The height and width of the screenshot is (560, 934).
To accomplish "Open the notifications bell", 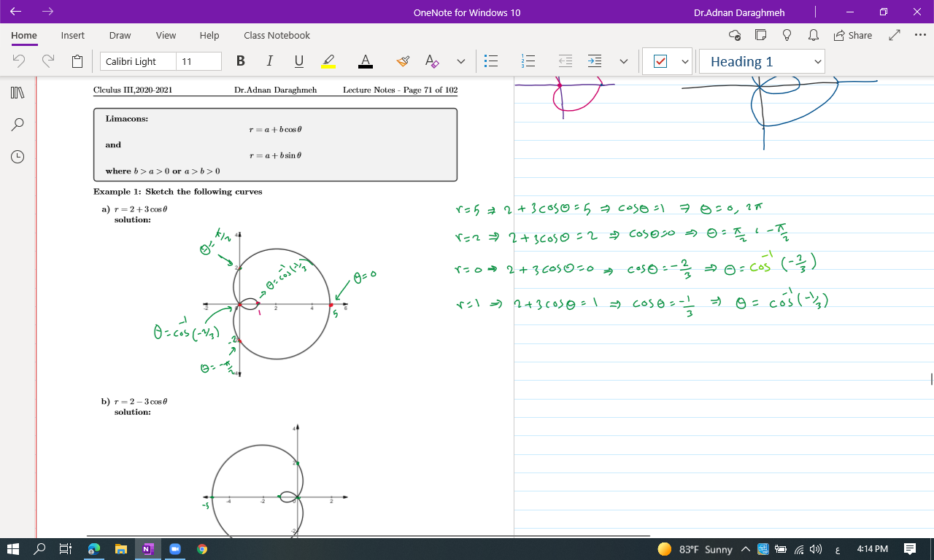I will tap(813, 35).
